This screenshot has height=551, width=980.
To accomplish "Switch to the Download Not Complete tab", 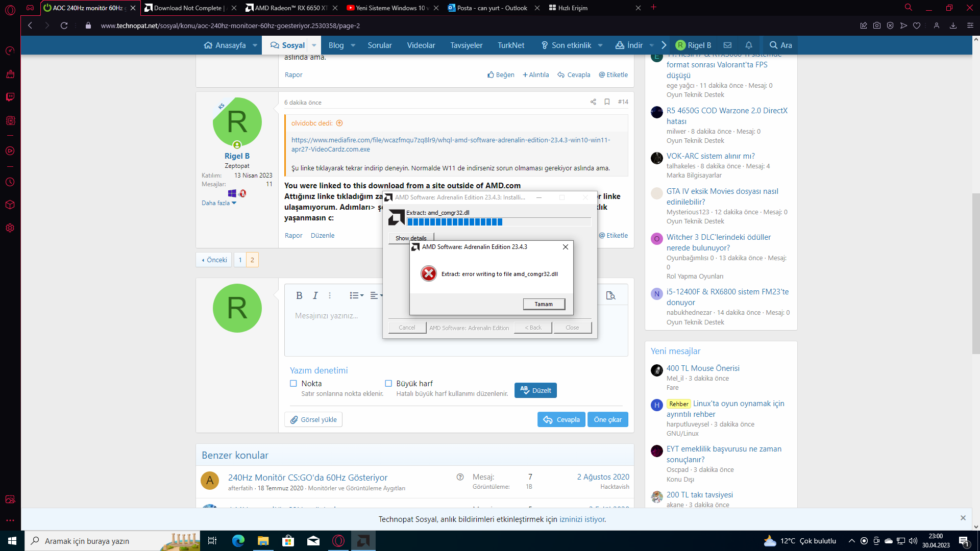I will click(187, 8).
